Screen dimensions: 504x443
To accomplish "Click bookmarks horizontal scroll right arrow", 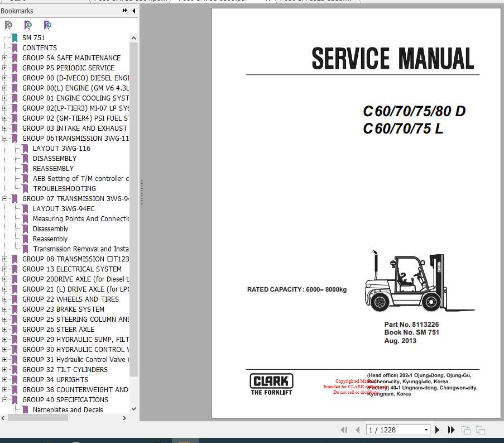I will (124, 418).
